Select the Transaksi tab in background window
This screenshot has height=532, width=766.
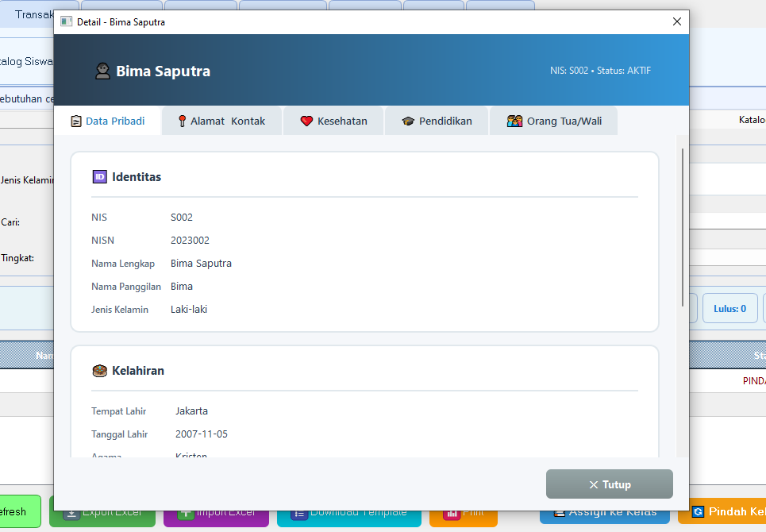tap(32, 14)
